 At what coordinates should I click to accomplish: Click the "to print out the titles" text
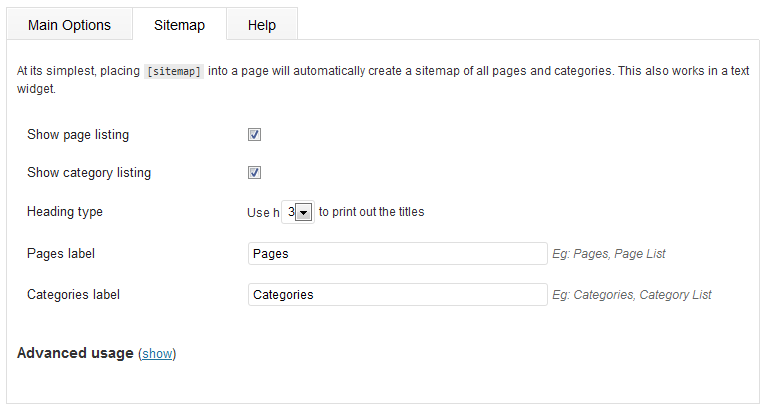[371, 212]
